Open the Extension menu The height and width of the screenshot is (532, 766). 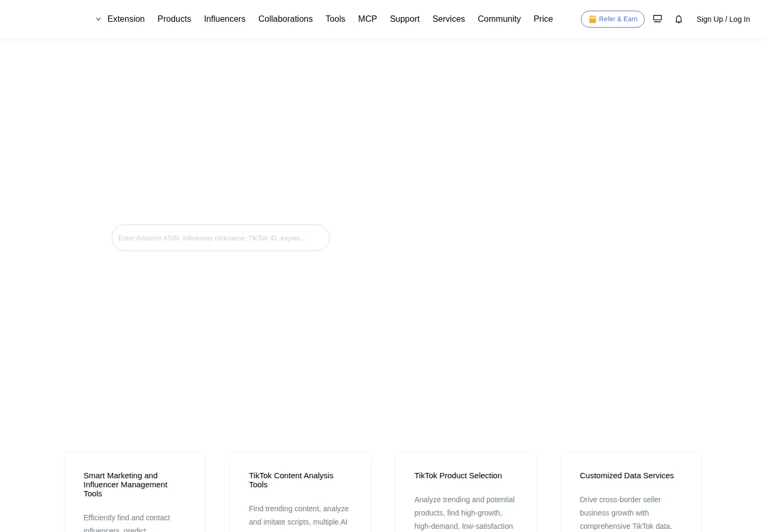(126, 19)
